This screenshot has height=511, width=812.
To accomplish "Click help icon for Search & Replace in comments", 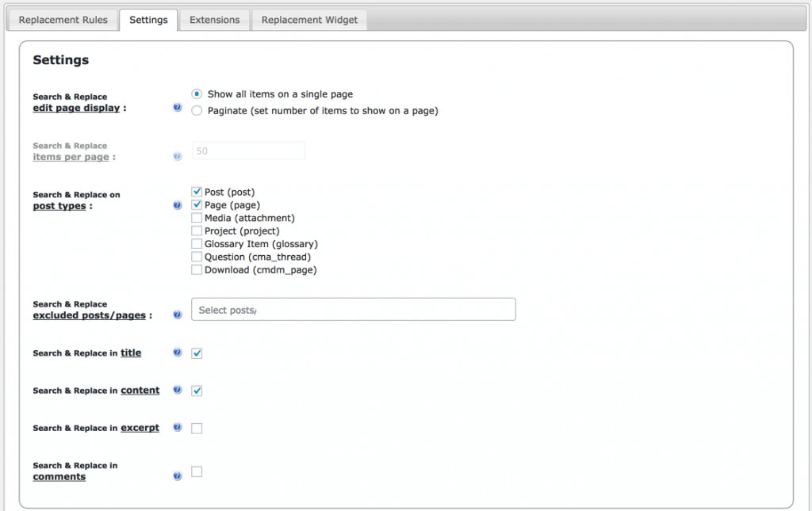I will [178, 476].
